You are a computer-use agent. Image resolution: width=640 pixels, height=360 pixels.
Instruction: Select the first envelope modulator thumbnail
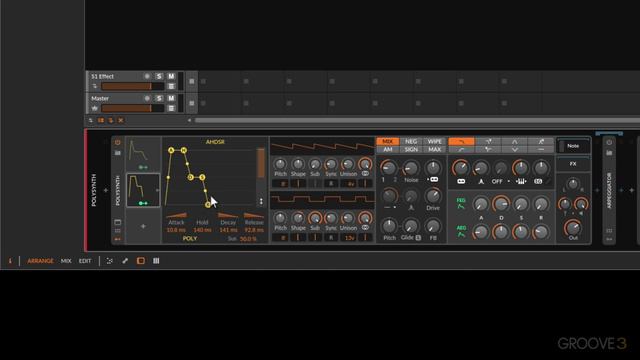click(x=143, y=155)
